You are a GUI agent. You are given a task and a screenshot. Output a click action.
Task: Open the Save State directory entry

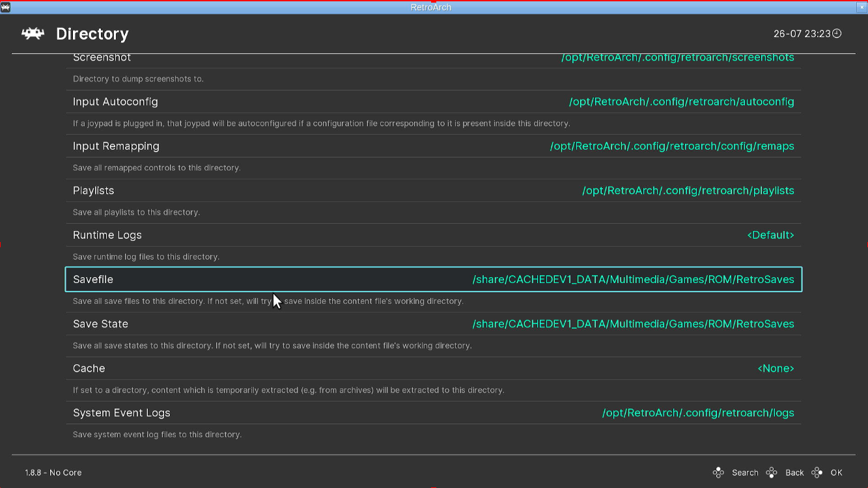(434, 324)
